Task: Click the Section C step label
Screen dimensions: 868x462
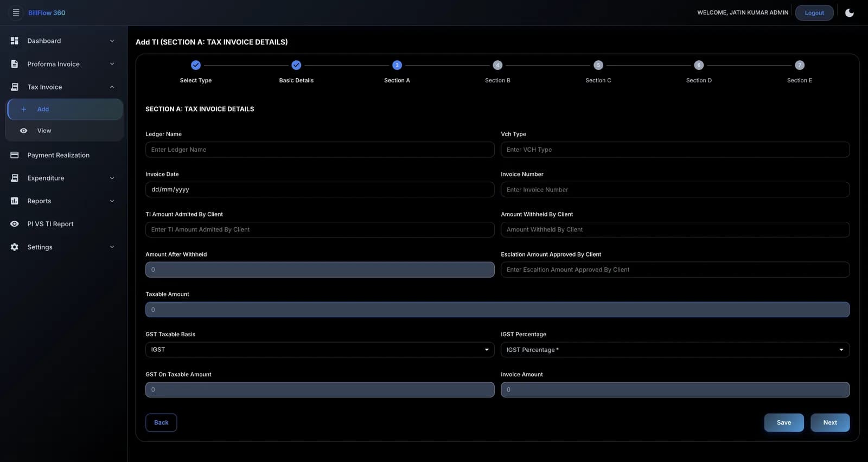Action: tap(598, 80)
